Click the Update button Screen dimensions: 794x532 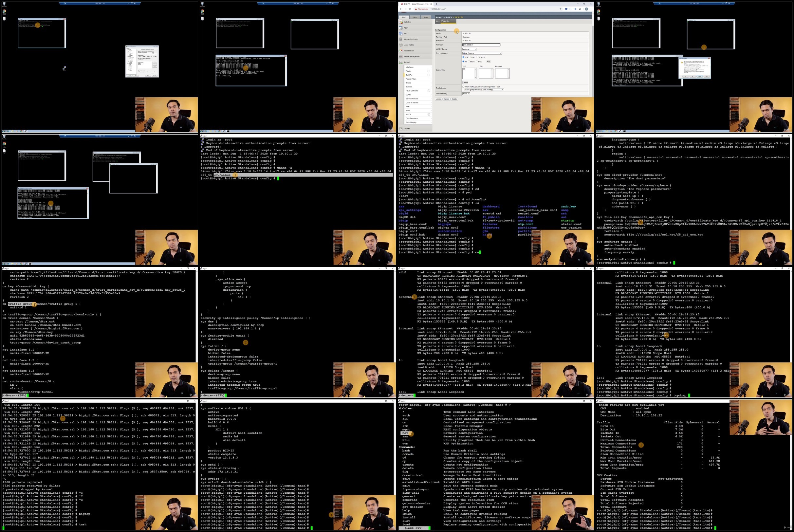click(439, 99)
